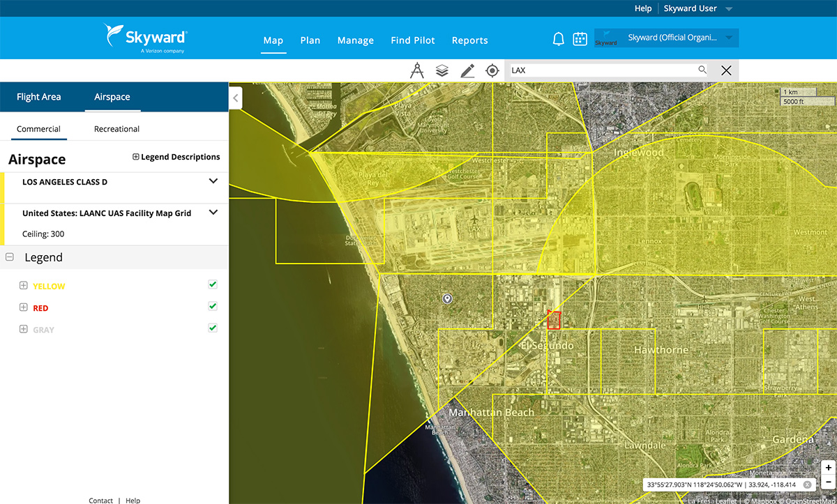The height and width of the screenshot is (504, 837).
Task: Disable the GRAY legend checkbox
Action: 213,328
